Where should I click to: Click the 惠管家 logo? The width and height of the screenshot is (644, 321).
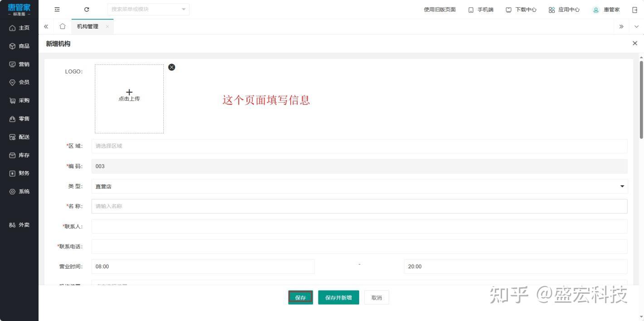19,10
